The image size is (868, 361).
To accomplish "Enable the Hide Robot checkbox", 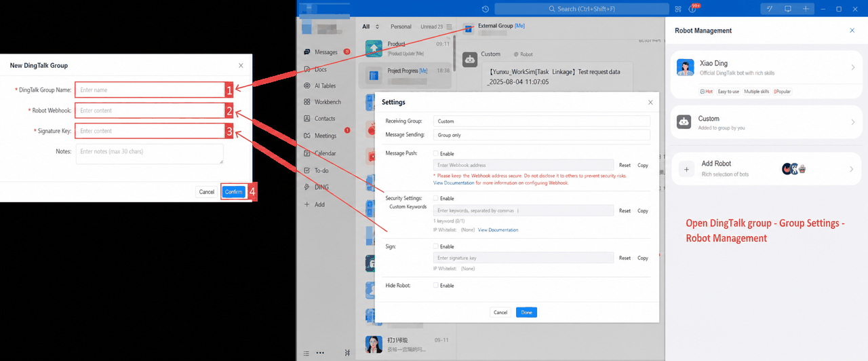I will 436,286.
